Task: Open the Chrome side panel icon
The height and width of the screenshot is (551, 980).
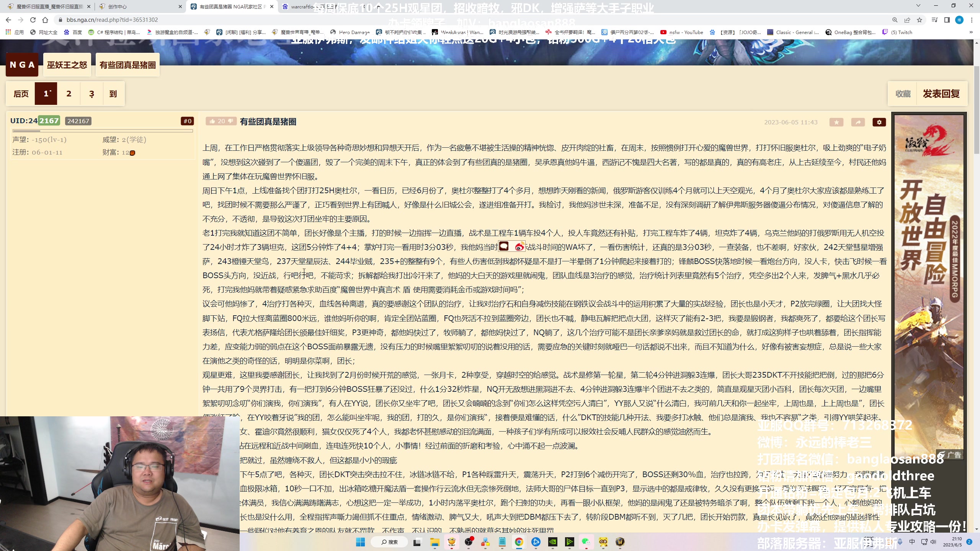Action: click(947, 20)
